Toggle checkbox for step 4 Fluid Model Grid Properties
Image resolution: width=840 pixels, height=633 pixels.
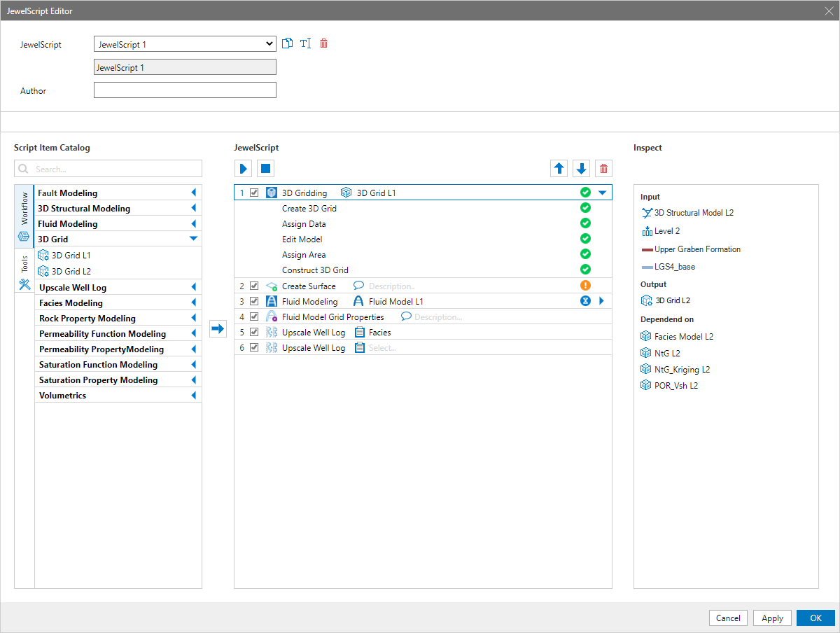(x=254, y=317)
